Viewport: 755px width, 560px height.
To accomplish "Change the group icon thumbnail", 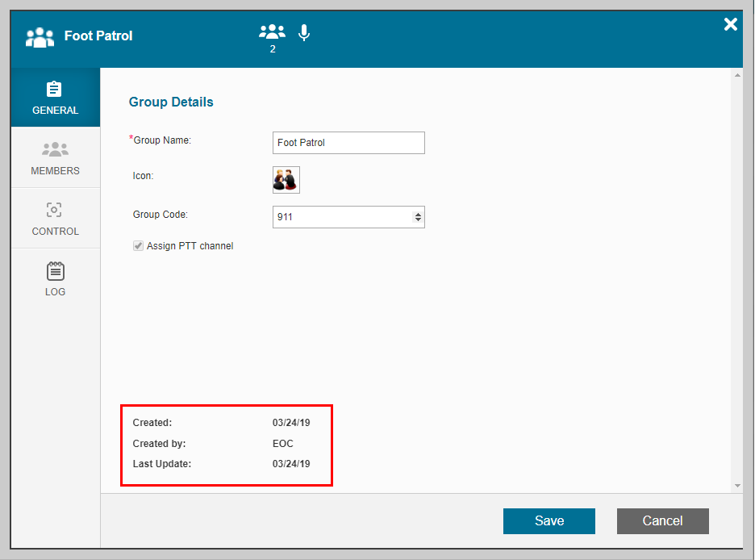I will (x=286, y=180).
